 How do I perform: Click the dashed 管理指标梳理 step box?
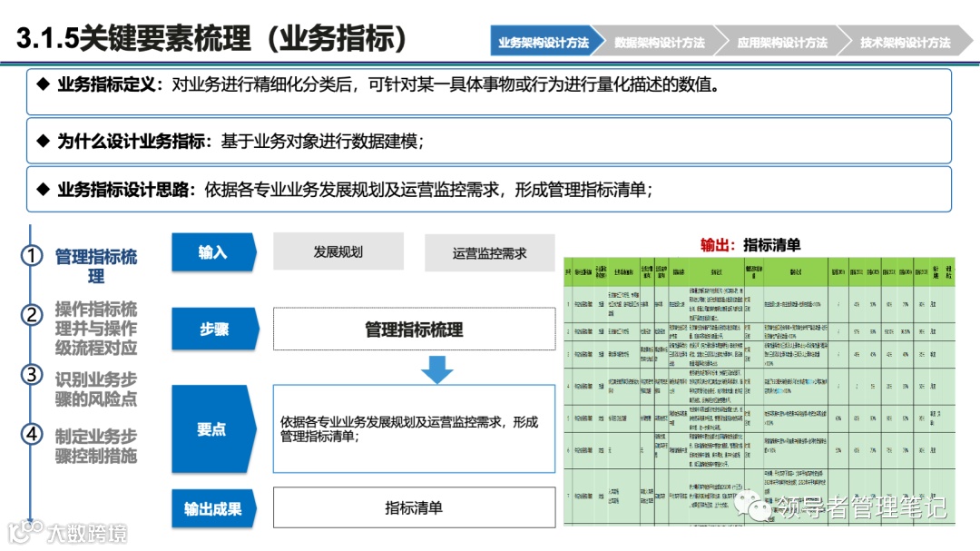point(414,329)
